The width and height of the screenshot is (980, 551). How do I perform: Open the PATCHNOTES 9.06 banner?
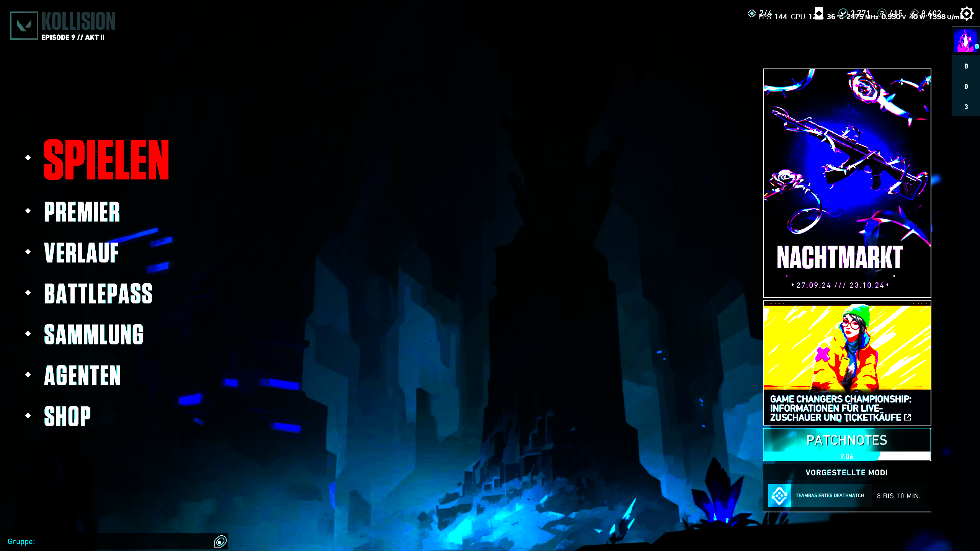coord(847,444)
